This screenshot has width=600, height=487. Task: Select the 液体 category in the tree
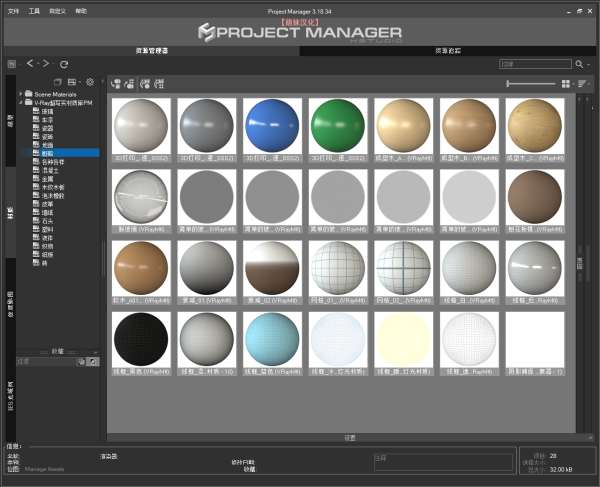pyautogui.click(x=47, y=238)
